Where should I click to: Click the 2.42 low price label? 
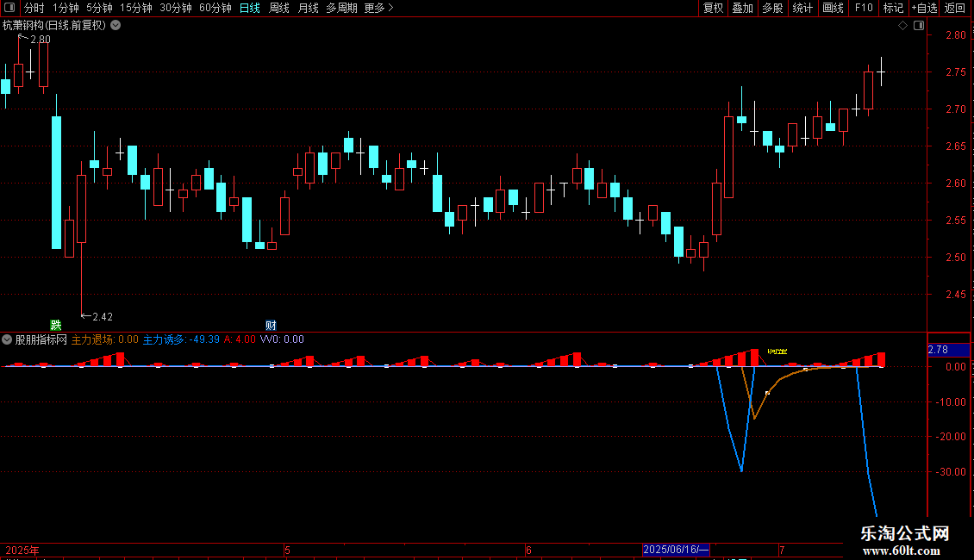point(103,317)
